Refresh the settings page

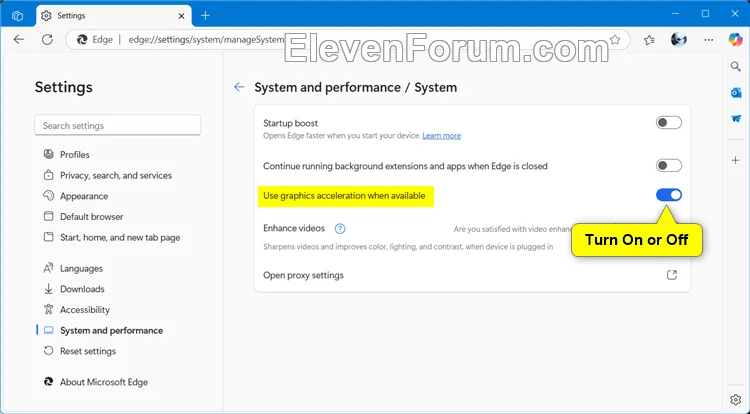coord(47,39)
